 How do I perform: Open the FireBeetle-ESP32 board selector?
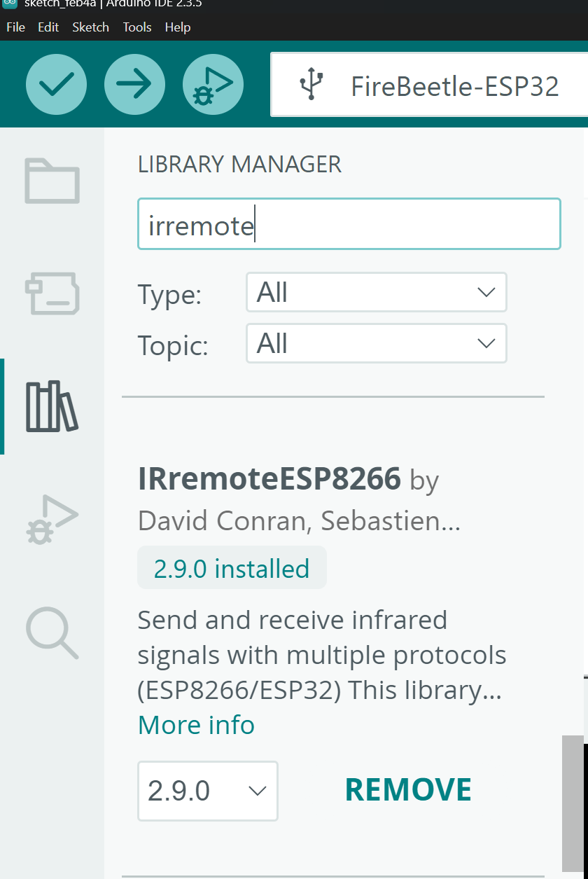428,85
